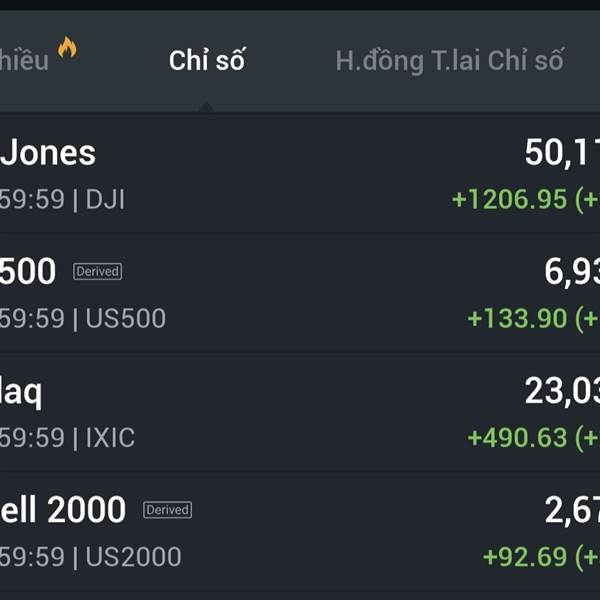Click the IXIC symbol label
600x600 pixels.
tap(110, 438)
